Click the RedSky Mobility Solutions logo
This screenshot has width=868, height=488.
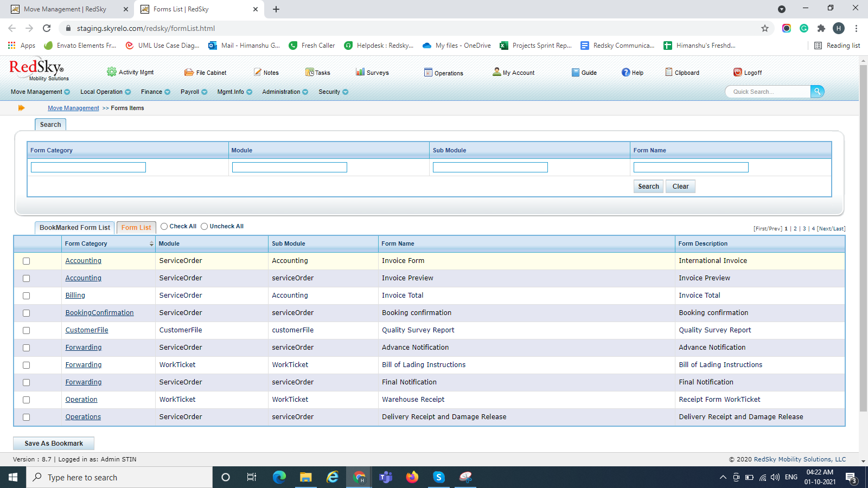point(39,70)
